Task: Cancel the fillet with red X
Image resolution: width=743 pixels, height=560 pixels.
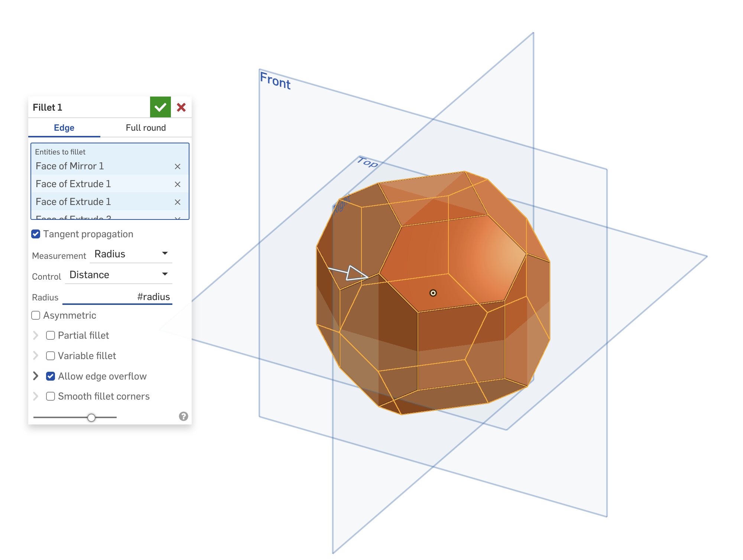Action: pyautogui.click(x=181, y=107)
